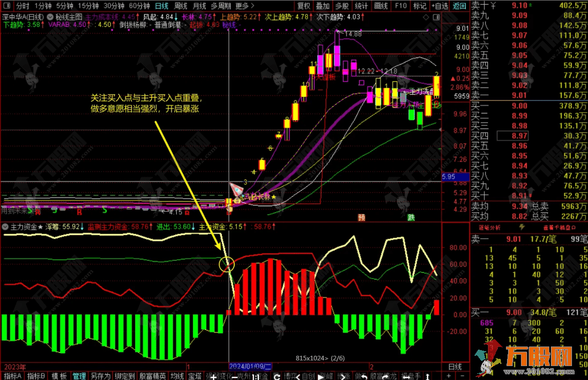Image resolution: width=588 pixels, height=380 pixels.
Task: Click the 卖一 9.01 order row
Action: tap(529, 95)
